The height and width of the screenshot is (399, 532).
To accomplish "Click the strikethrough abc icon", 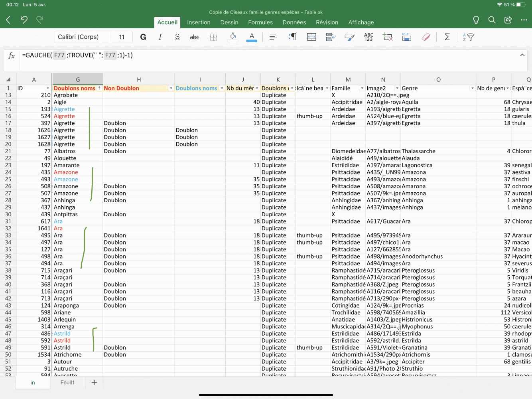I will click(x=194, y=37).
